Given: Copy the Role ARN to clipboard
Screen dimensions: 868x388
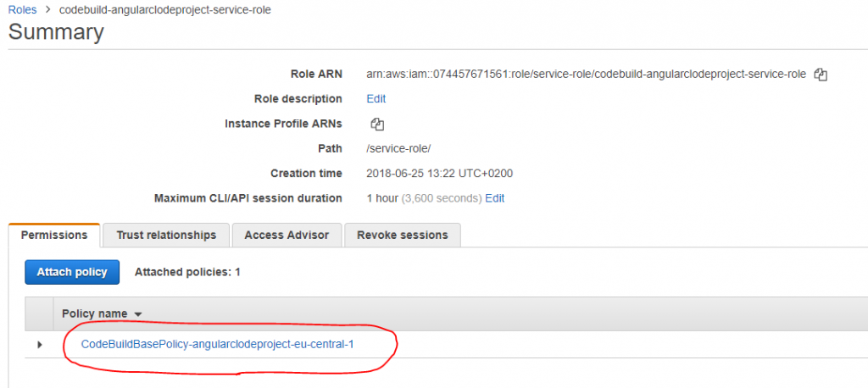Looking at the screenshot, I should (x=820, y=75).
